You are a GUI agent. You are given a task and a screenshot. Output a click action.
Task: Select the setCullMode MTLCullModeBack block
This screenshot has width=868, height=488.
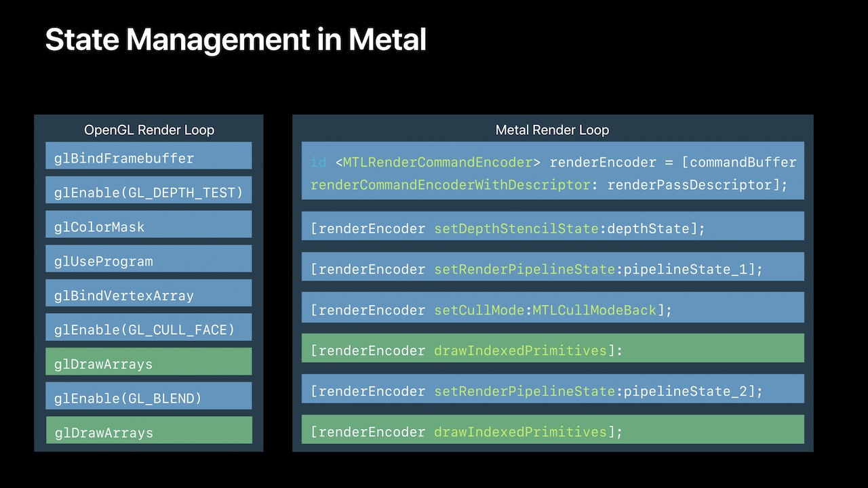[x=551, y=310]
